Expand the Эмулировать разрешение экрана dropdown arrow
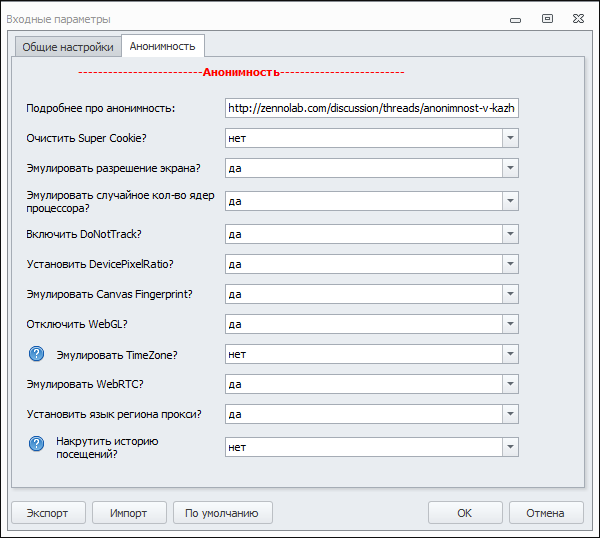Viewport: 600px width, 538px height. click(x=510, y=168)
